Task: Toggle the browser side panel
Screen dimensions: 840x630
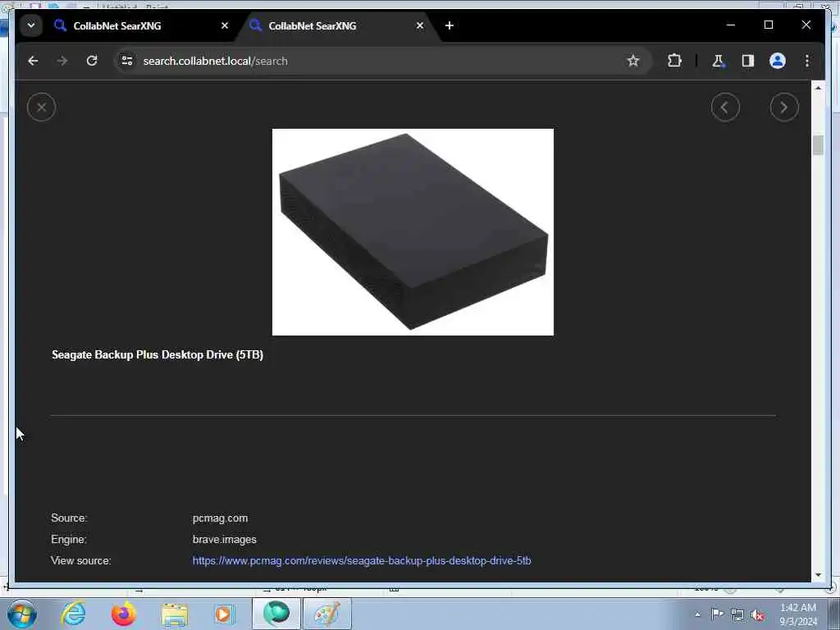Action: pos(748,61)
